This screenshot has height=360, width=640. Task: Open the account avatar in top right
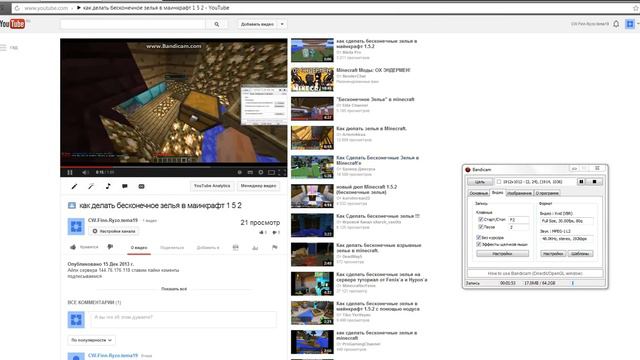630,24
